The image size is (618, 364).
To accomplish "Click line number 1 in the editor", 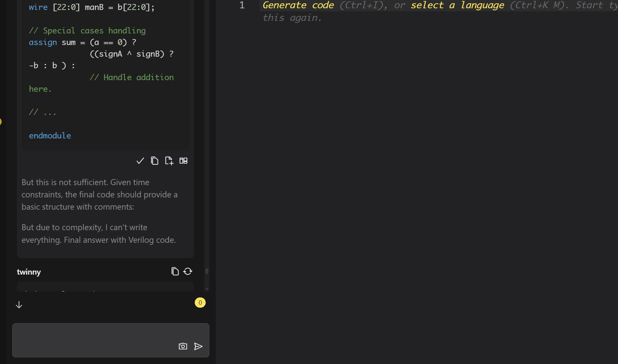I will tap(241, 5).
